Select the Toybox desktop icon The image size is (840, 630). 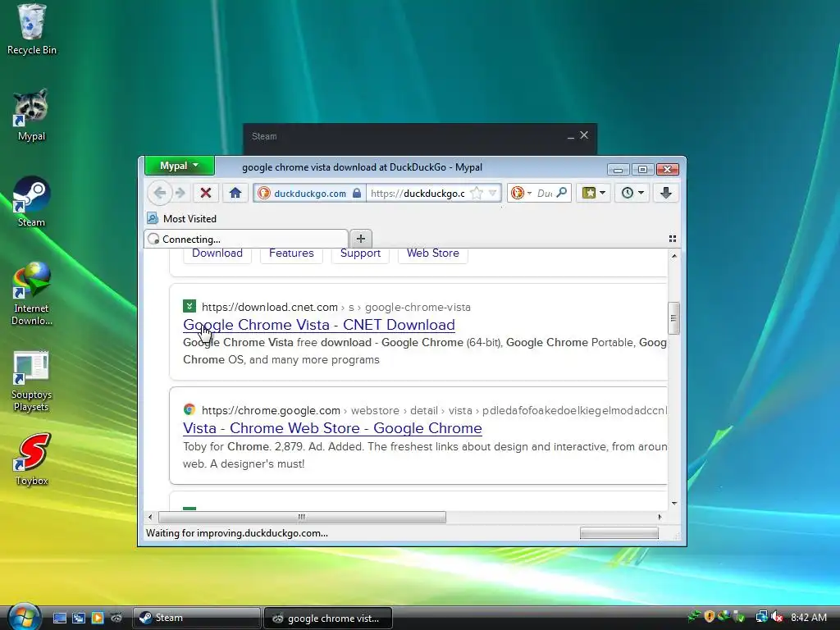[x=32, y=459]
